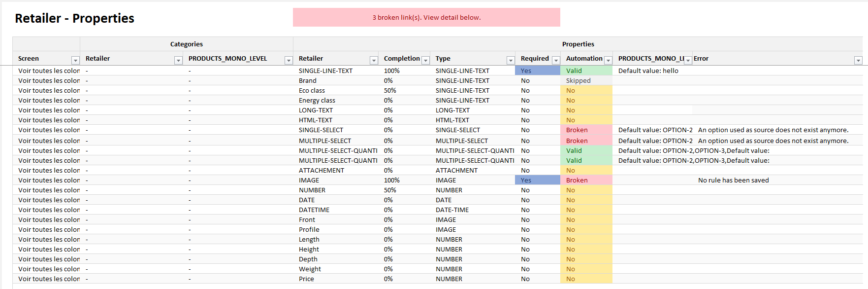Click the Eco class retailer cell
Screen dimensions: 868x289
tap(312, 91)
